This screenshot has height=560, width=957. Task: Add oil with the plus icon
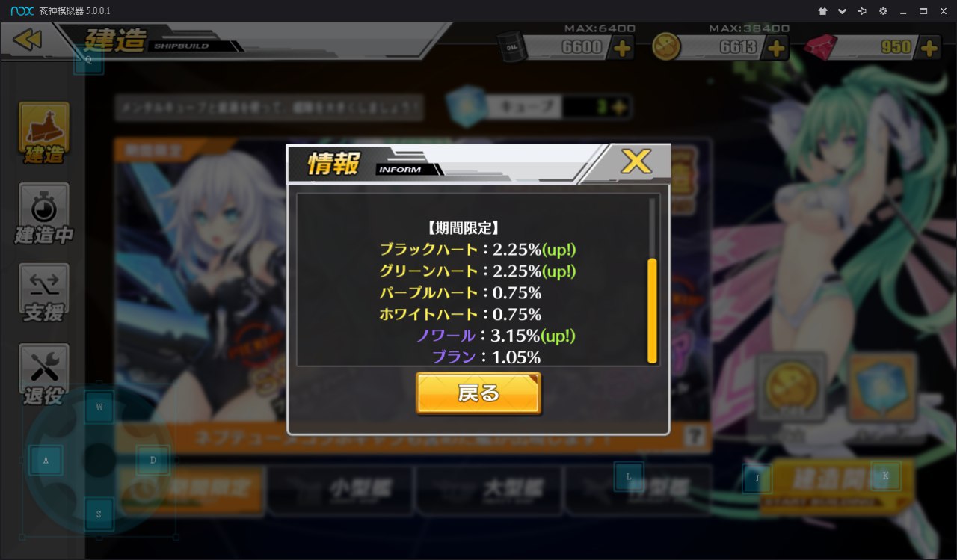coord(622,48)
